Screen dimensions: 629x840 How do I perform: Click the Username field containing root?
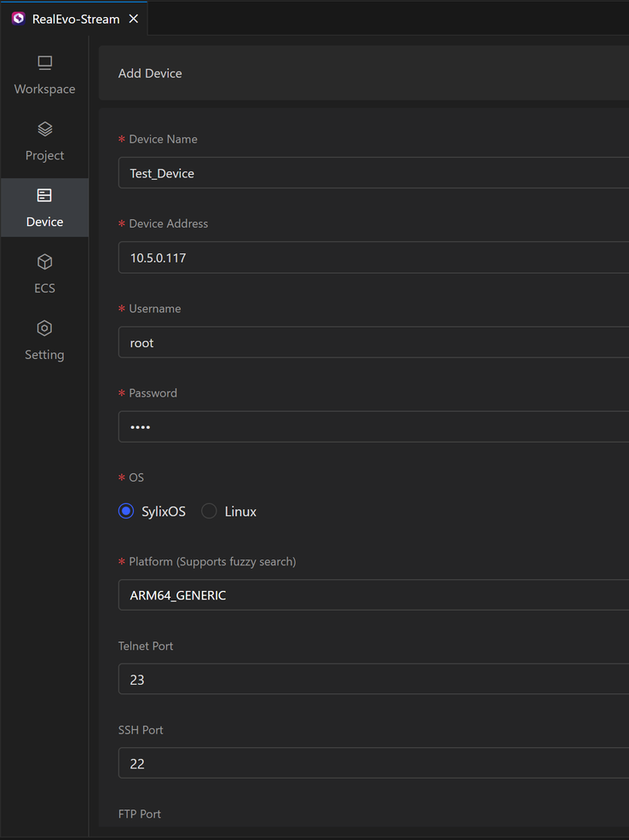(x=373, y=342)
